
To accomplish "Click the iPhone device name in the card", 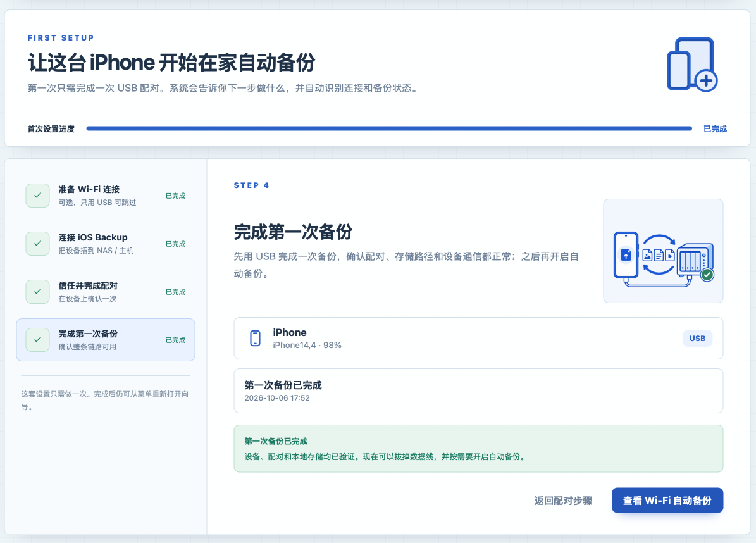I will click(290, 333).
